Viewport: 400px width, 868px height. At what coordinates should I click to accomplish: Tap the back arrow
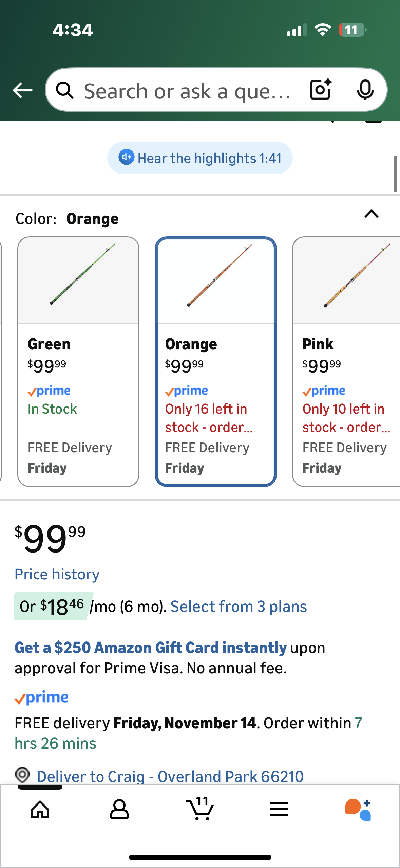22,90
